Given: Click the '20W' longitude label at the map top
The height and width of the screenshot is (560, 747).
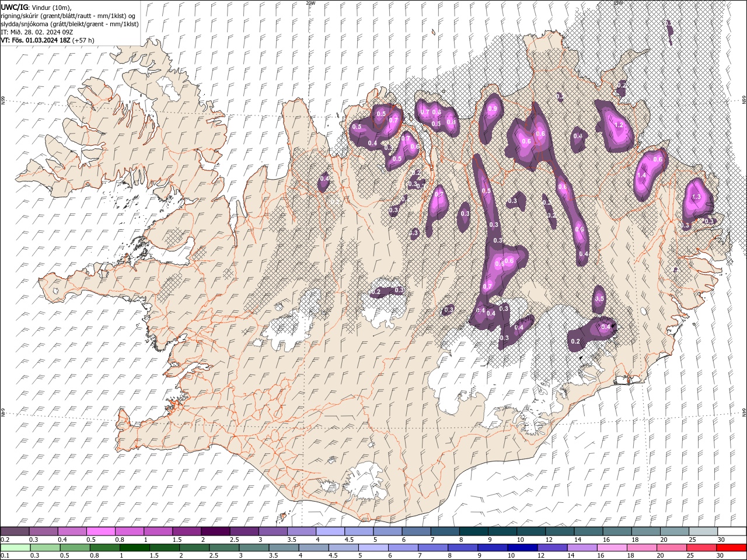Looking at the screenshot, I should coord(310,3).
